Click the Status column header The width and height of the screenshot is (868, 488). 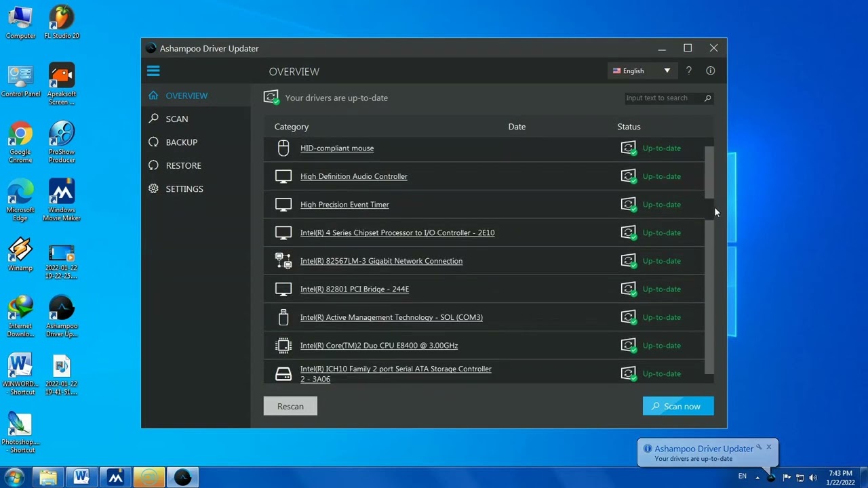coord(629,127)
